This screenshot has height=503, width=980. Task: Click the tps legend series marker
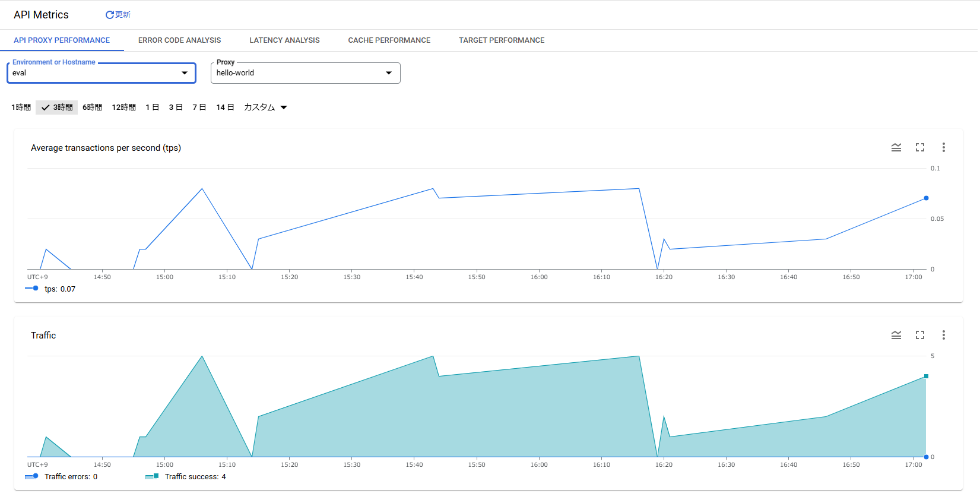click(x=32, y=289)
